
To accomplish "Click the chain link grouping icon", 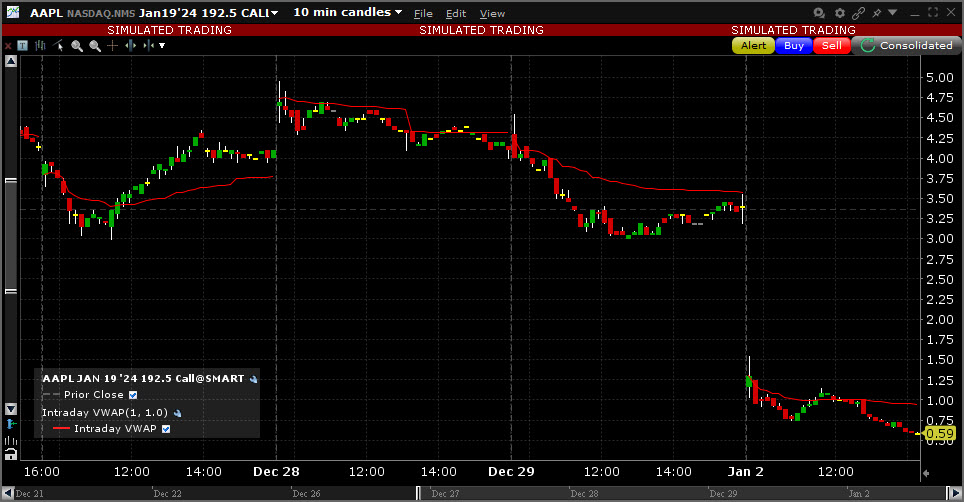I will 858,12.
